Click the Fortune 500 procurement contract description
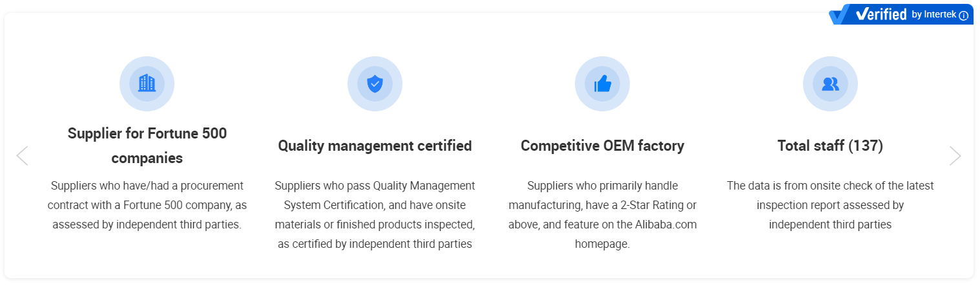This screenshot has width=980, height=286. coord(147,205)
